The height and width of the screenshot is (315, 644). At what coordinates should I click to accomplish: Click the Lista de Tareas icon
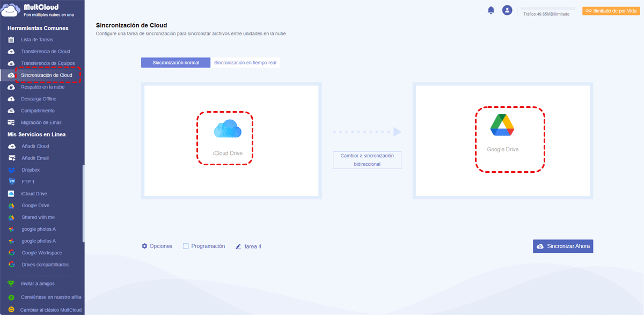[11, 40]
